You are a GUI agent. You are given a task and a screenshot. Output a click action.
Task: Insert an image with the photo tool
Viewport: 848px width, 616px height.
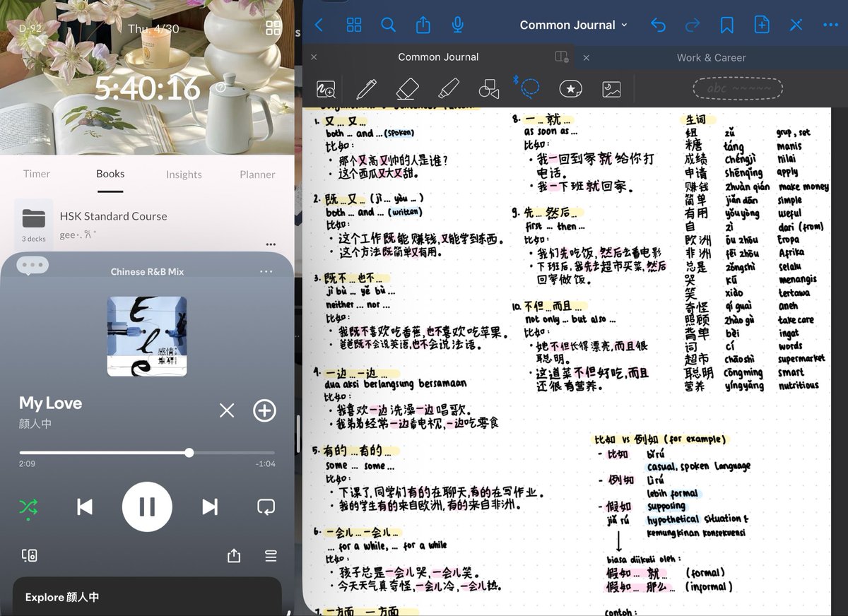[611, 89]
